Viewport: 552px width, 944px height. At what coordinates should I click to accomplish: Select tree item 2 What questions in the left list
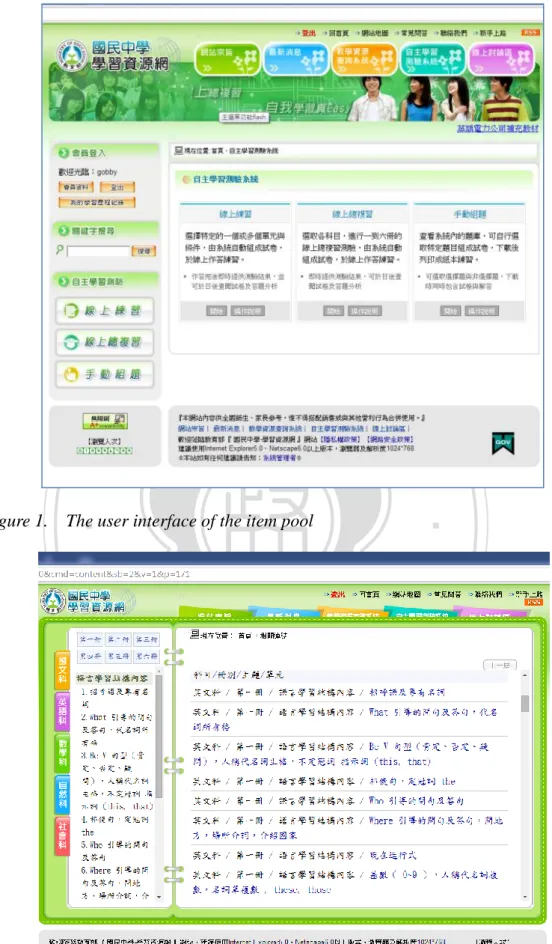click(117, 730)
